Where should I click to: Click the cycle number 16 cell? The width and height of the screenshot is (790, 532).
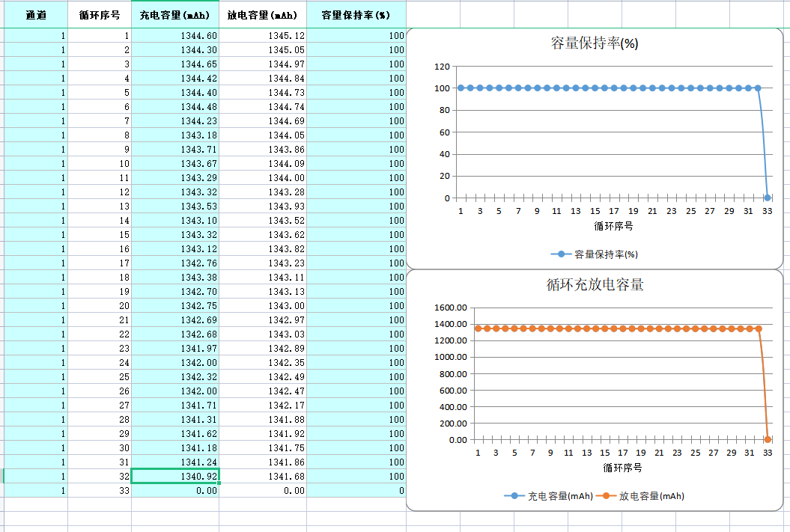point(100,248)
